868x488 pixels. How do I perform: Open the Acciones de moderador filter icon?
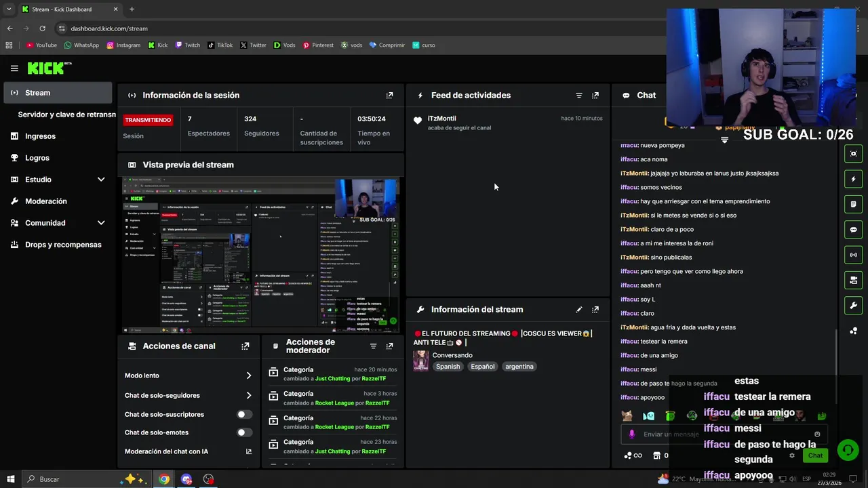[373, 346]
